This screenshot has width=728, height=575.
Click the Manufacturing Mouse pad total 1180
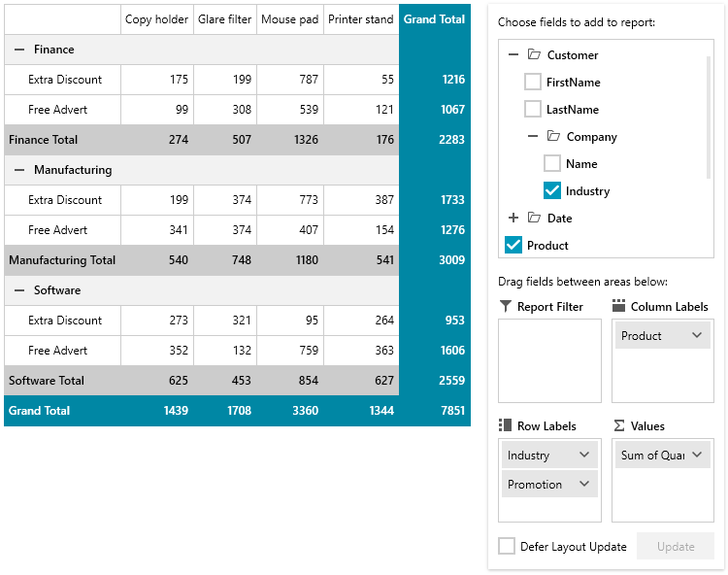[x=308, y=260]
